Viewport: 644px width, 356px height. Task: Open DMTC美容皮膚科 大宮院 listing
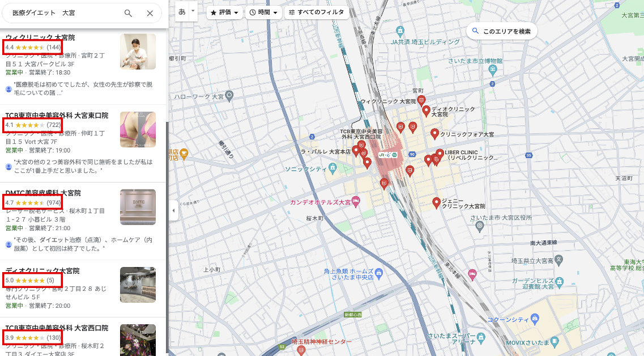43,193
